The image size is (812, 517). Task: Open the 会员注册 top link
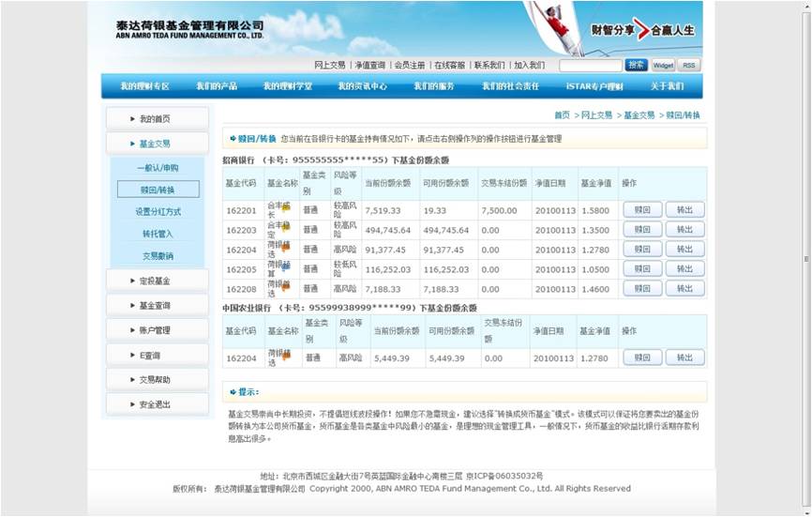[410, 66]
